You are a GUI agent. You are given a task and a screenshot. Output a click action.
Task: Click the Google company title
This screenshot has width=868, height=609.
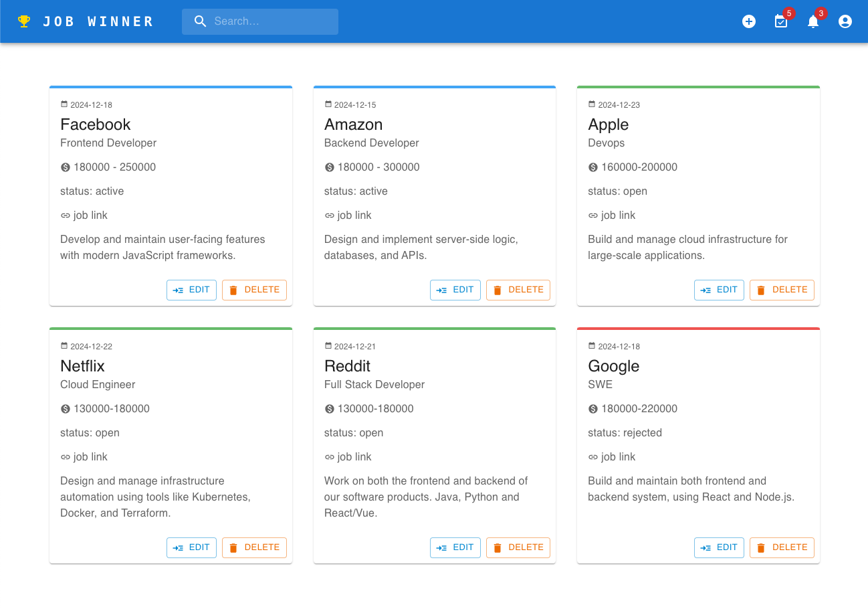click(614, 367)
